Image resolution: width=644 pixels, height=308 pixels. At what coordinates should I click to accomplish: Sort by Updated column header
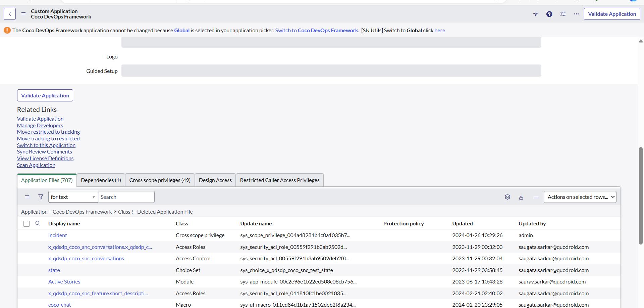tap(462, 223)
